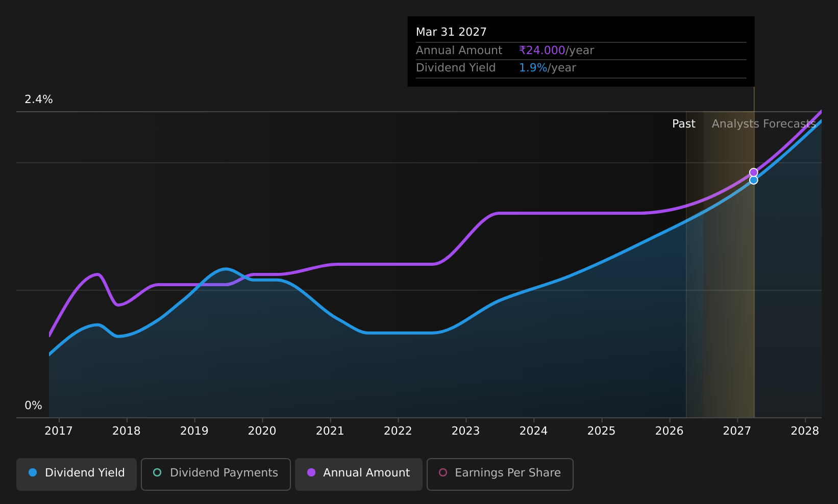Toggle the Dividend Yield series
Screen dimensions: 838x504
coord(77,474)
